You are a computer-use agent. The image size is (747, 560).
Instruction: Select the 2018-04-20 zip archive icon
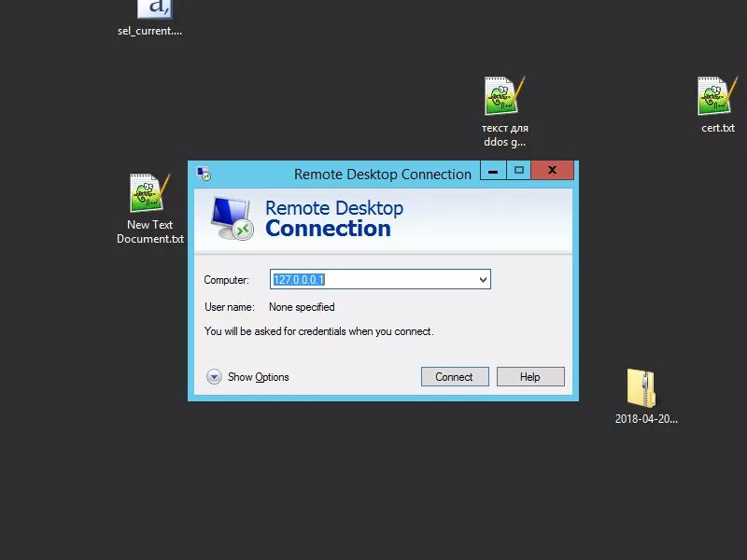point(641,387)
